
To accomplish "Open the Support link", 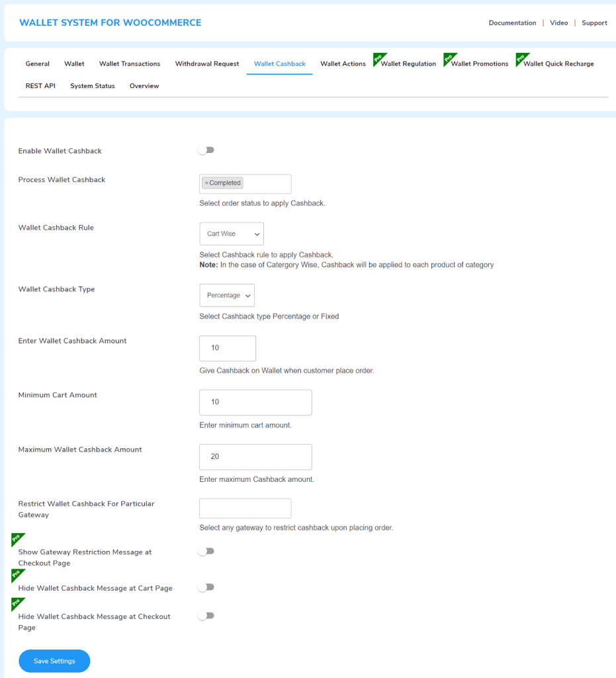I will tap(594, 23).
